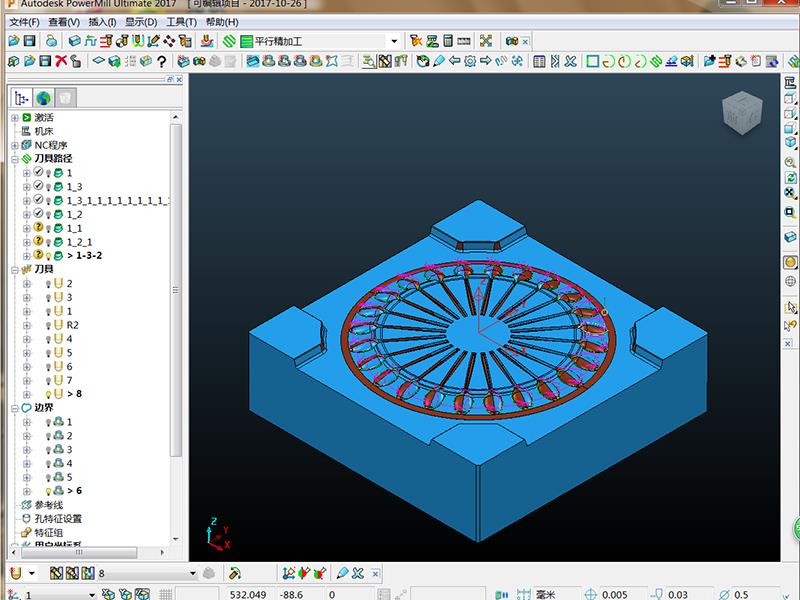This screenshot has height=600, width=800.
Task: Open the tool 8 dropdown in bottom toolbar
Action: point(192,573)
